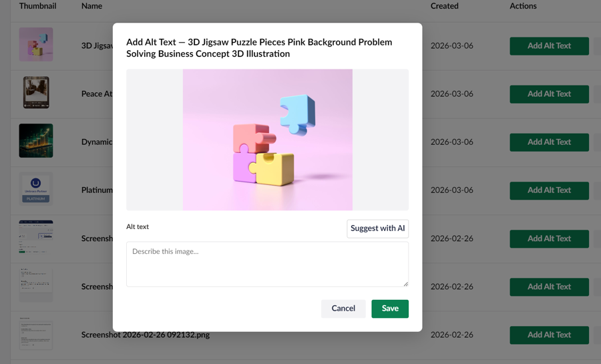Click the Created column header
Image resolution: width=601 pixels, height=364 pixels.
(x=444, y=6)
